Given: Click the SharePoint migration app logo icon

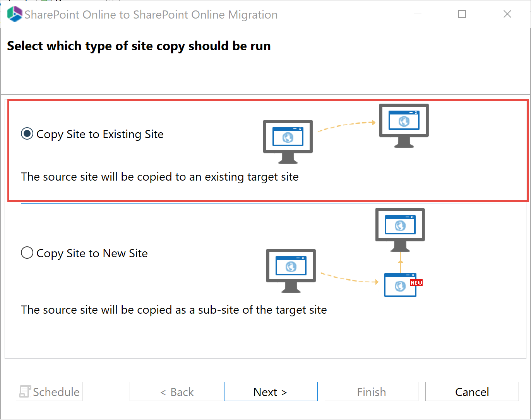Looking at the screenshot, I should (x=14, y=14).
